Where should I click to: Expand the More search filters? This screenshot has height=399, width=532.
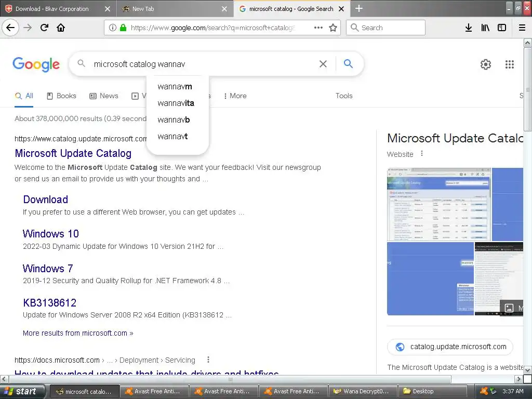point(235,96)
